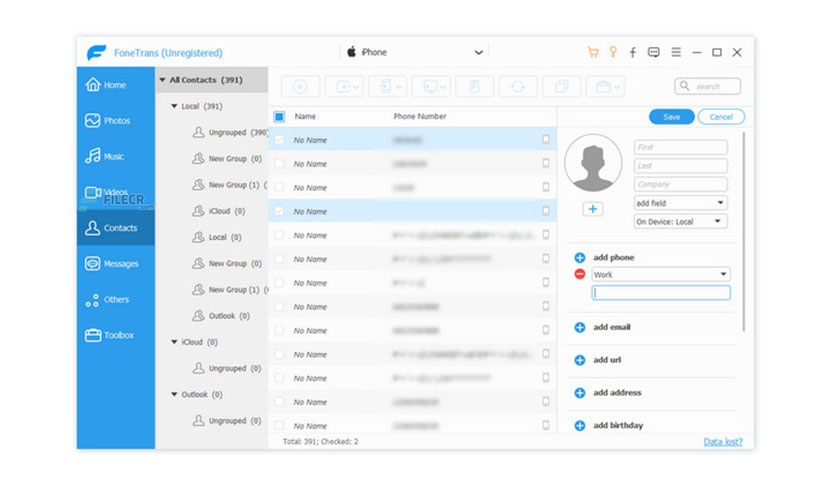Open the briefcase icon's dropdown arrow
The height and width of the screenshot is (484, 836).
[617, 87]
